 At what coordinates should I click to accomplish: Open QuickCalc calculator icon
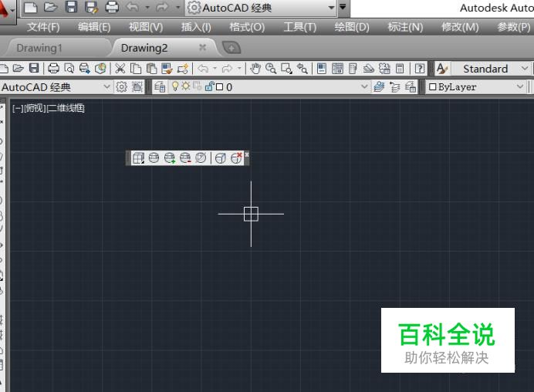[400, 69]
